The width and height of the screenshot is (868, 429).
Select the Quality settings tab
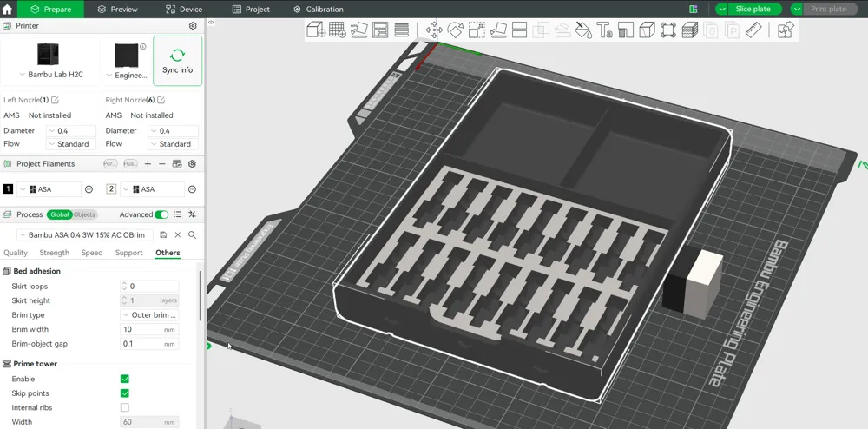(x=16, y=253)
